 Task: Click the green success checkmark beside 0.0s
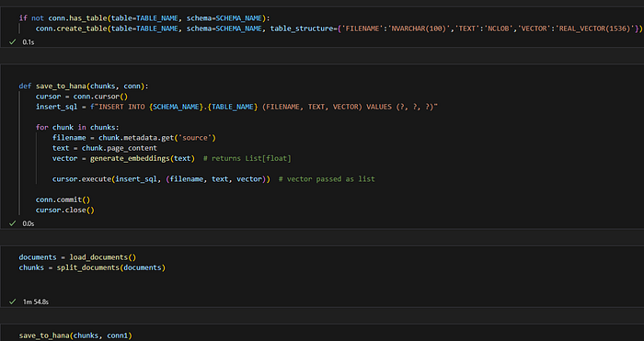pyautogui.click(x=12, y=223)
